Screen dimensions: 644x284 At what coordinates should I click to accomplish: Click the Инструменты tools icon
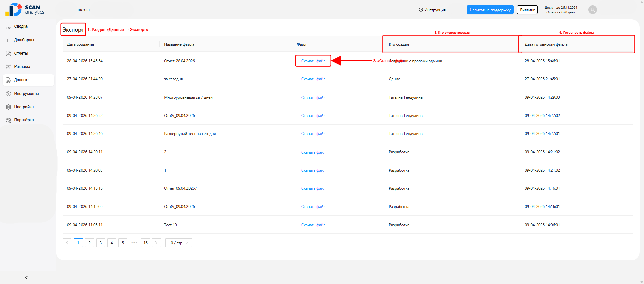coord(9,94)
